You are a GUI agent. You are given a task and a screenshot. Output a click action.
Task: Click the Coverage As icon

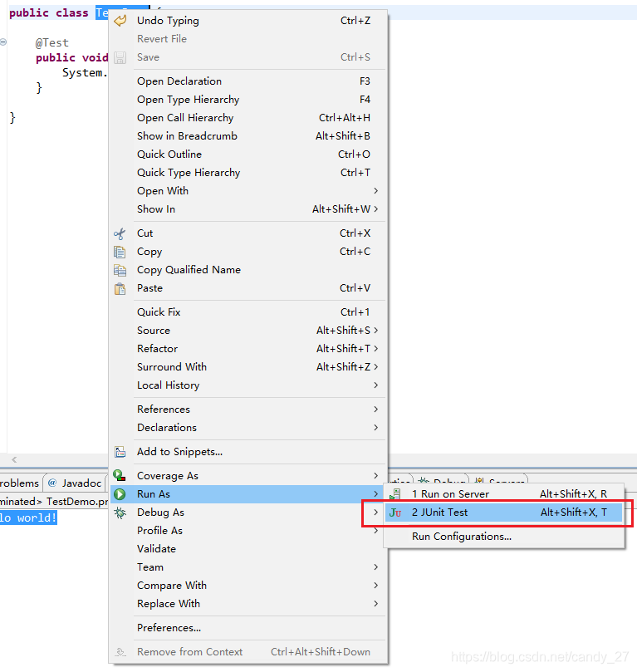(120, 475)
